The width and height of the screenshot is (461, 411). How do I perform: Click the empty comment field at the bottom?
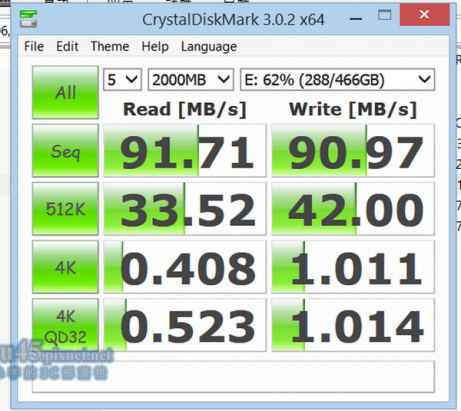233,377
